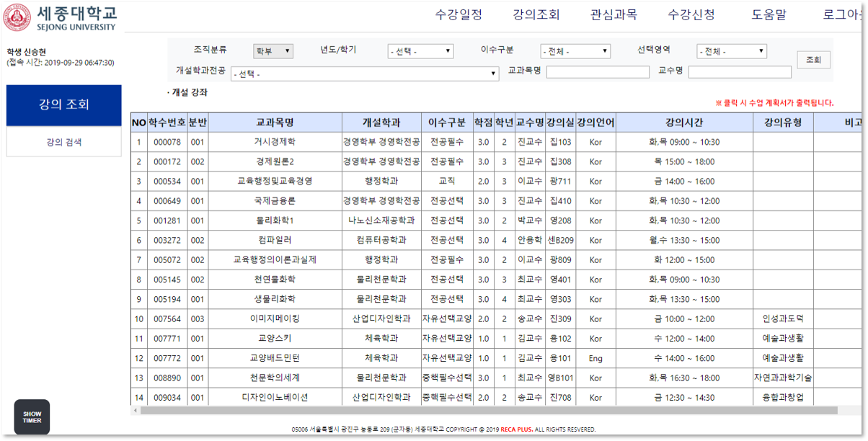
Task: Click the 교수명 input field
Action: (740, 72)
